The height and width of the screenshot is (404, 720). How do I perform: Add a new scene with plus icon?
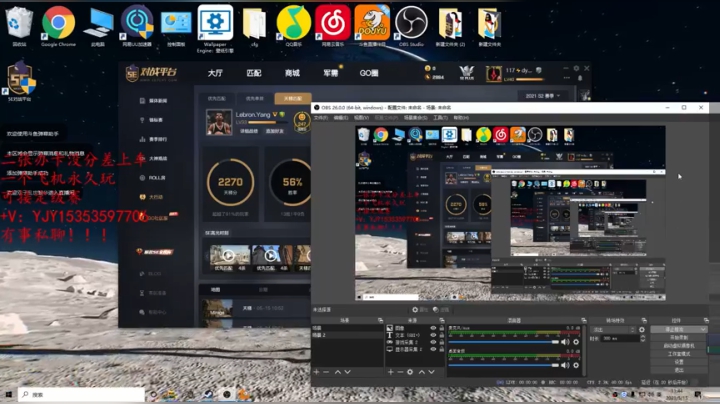(316, 372)
